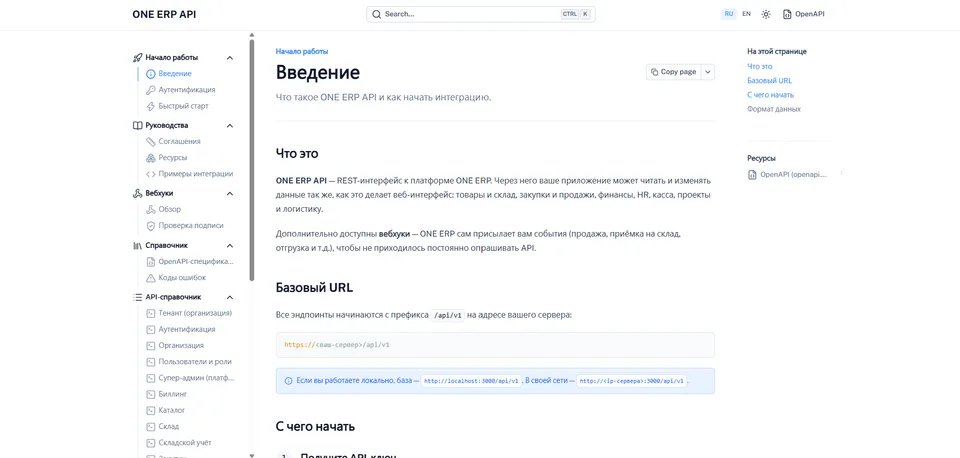Jump to С чего начать in outline
The width and height of the screenshot is (960, 458).
(770, 95)
